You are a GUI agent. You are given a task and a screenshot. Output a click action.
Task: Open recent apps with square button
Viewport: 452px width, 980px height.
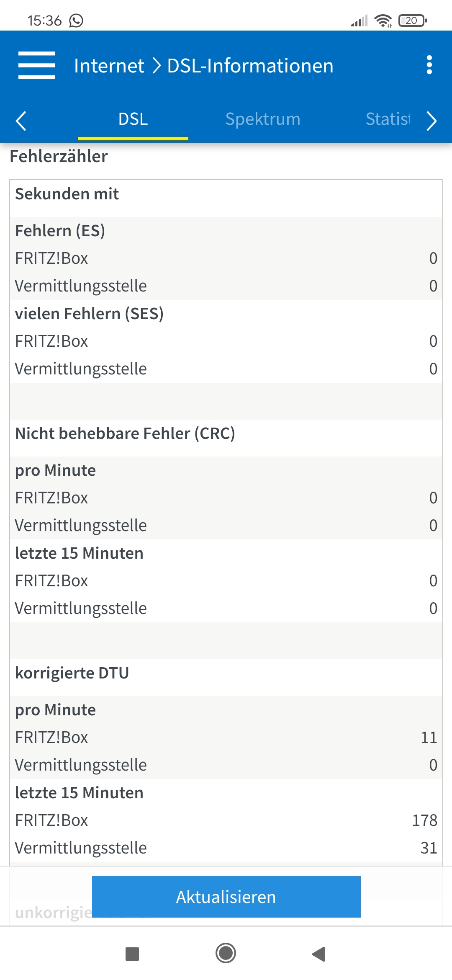pyautogui.click(x=132, y=954)
